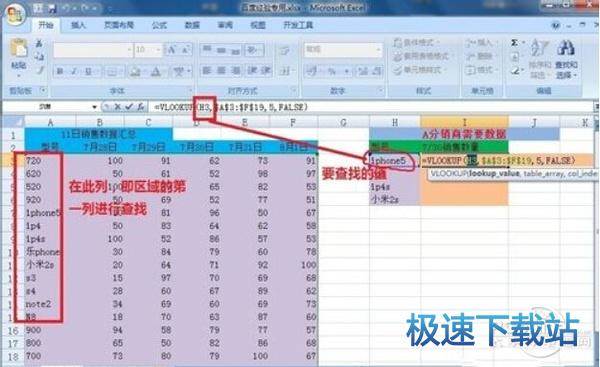Expand the Paste options arrow below 粘贴
This screenshot has width=600, height=367.
18,75
